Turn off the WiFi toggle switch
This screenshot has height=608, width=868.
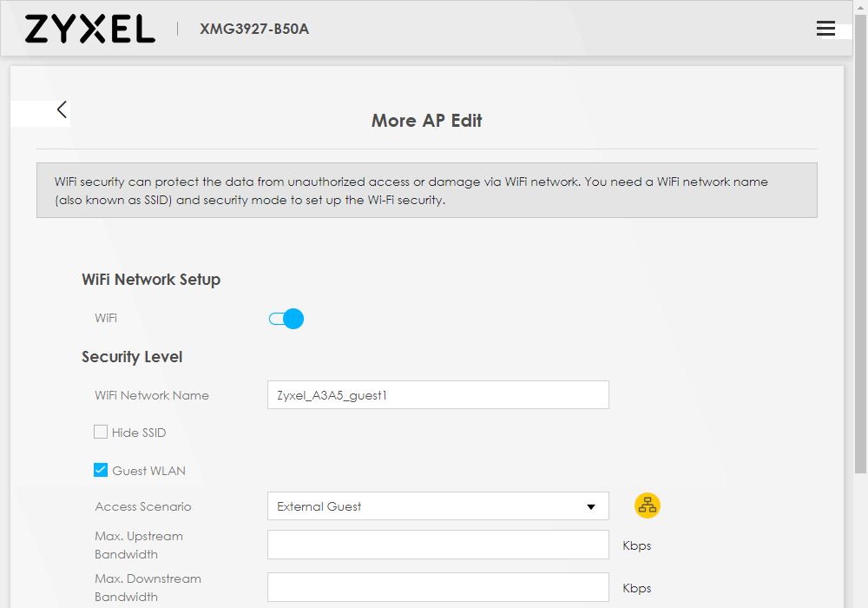[x=286, y=319]
